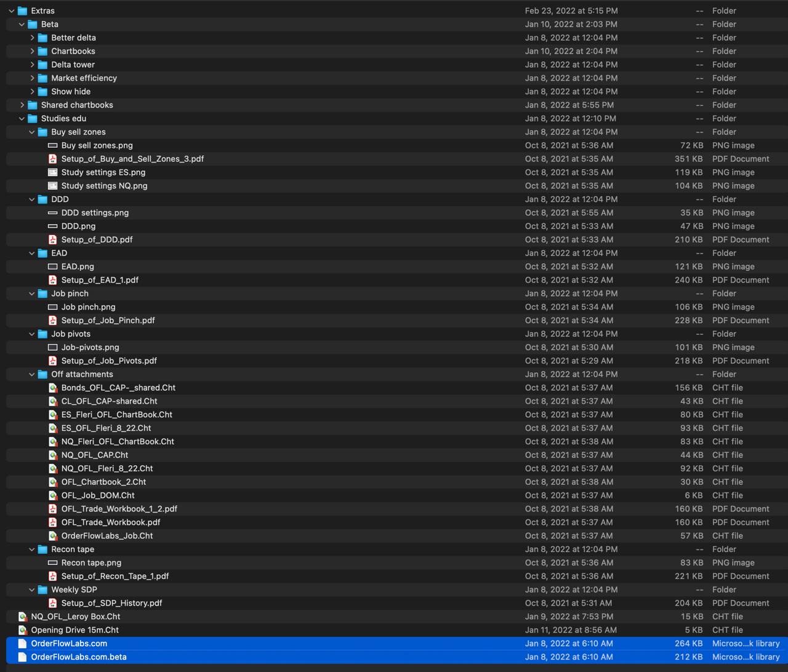Collapse the Beta folder using its disclosure triangle
This screenshot has height=672, width=788.
tap(22, 24)
